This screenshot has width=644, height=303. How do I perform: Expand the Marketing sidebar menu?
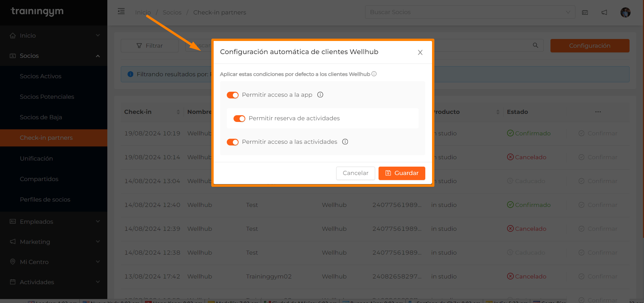(53, 242)
